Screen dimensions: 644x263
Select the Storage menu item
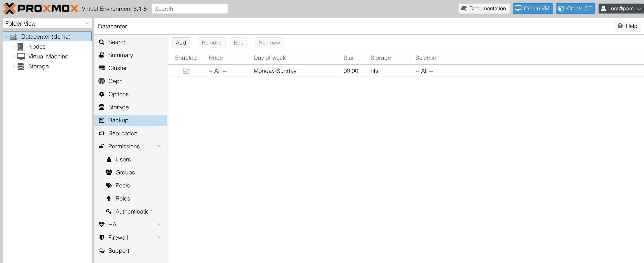(x=118, y=107)
